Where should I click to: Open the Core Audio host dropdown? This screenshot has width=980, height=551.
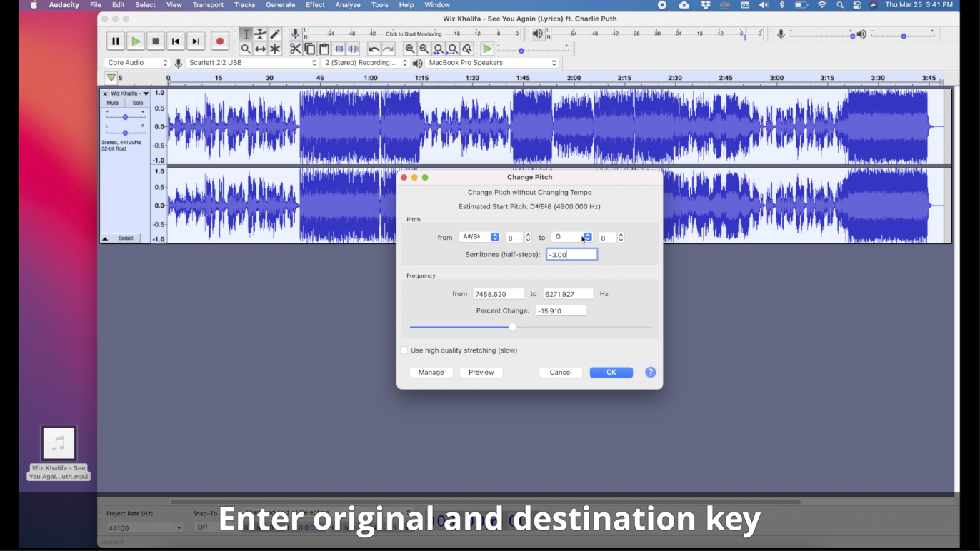coord(136,62)
